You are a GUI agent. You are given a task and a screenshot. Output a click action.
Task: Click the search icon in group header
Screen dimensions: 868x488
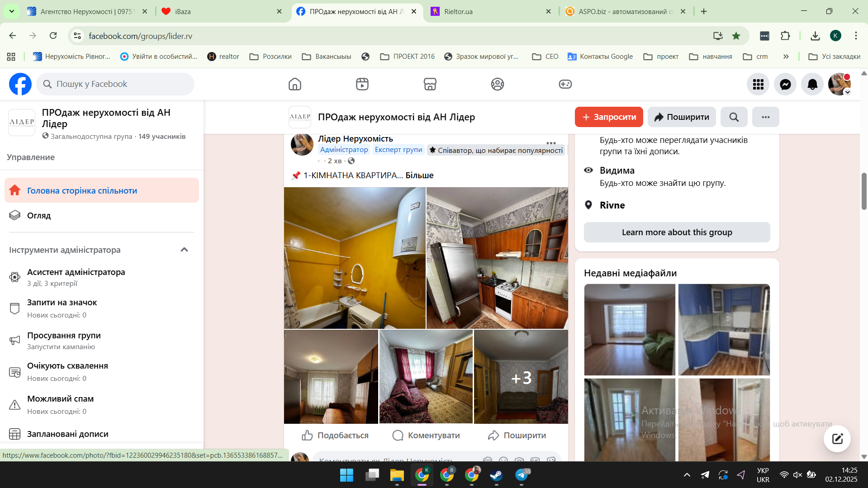coord(734,117)
